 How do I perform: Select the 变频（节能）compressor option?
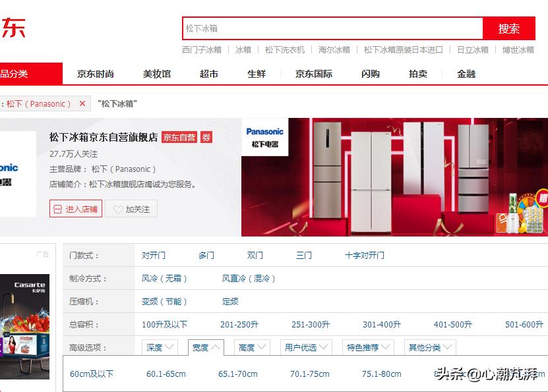165,301
